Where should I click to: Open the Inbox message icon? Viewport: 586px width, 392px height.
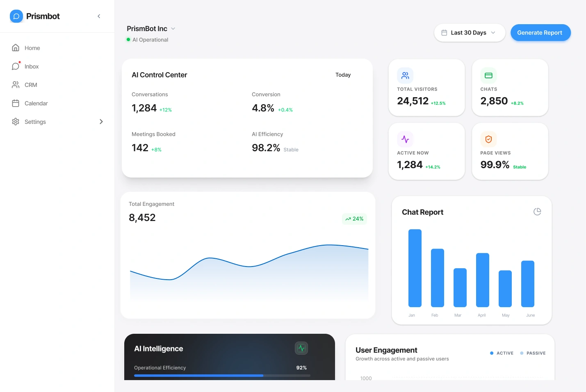tap(16, 66)
